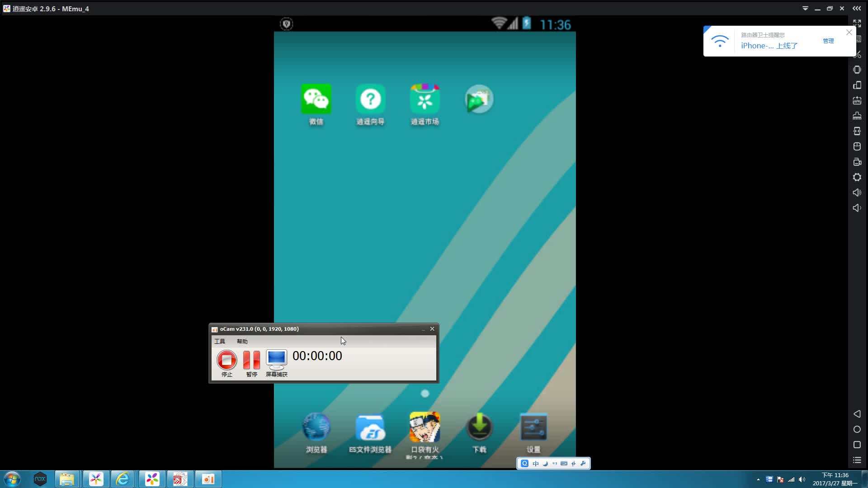Open MEmu mouse operation recorder icon
This screenshot has width=868, height=488.
pos(857,146)
